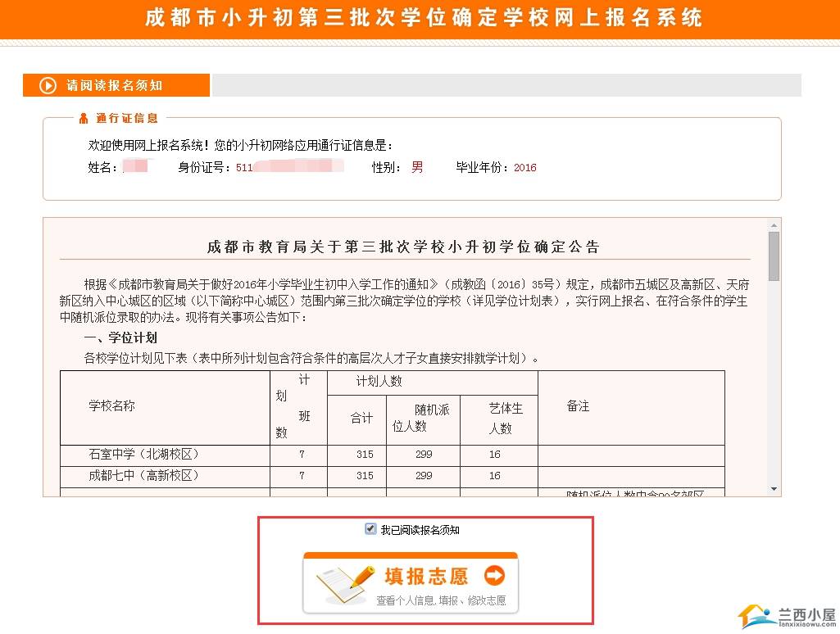Click the masked ID number starting 511
Image resolution: width=840 pixels, height=634 pixels.
tap(288, 167)
